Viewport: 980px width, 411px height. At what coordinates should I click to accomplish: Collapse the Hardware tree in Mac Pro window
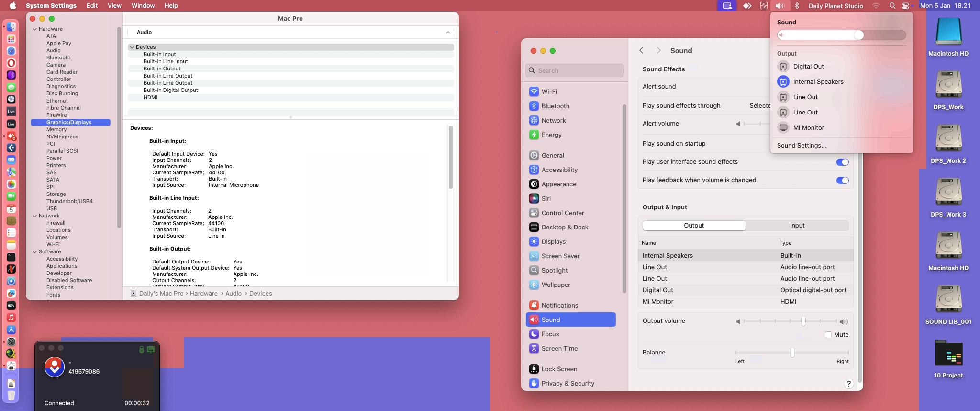coord(35,29)
